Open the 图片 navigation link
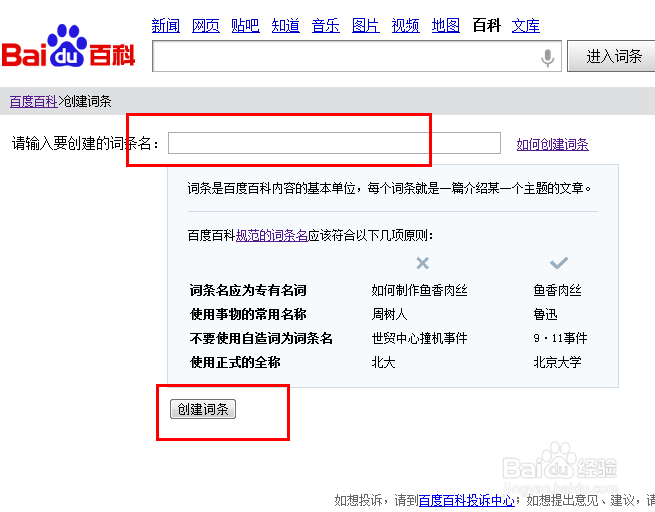The height and width of the screenshot is (512, 655). 366,25
